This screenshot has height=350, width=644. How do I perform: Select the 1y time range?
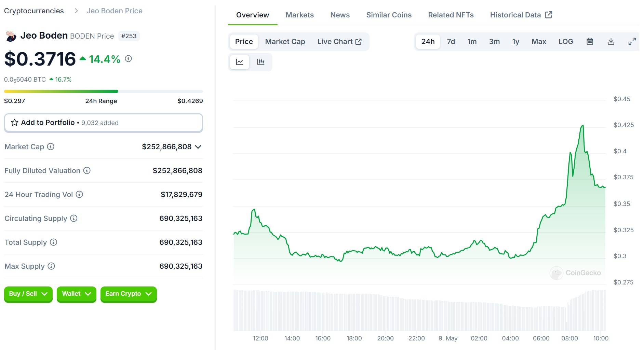[516, 42]
